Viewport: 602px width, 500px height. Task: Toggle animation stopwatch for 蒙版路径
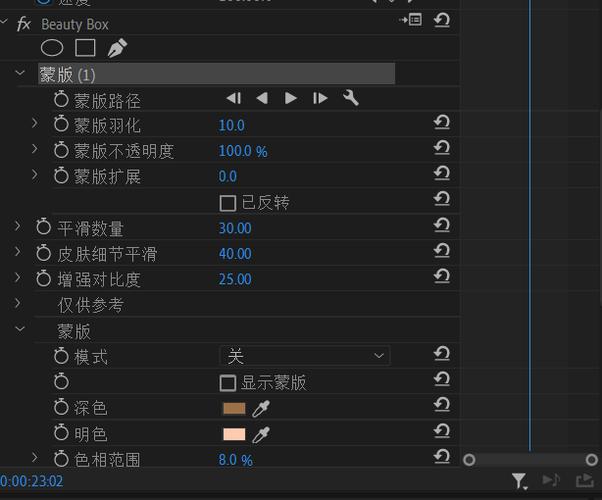[61, 99]
